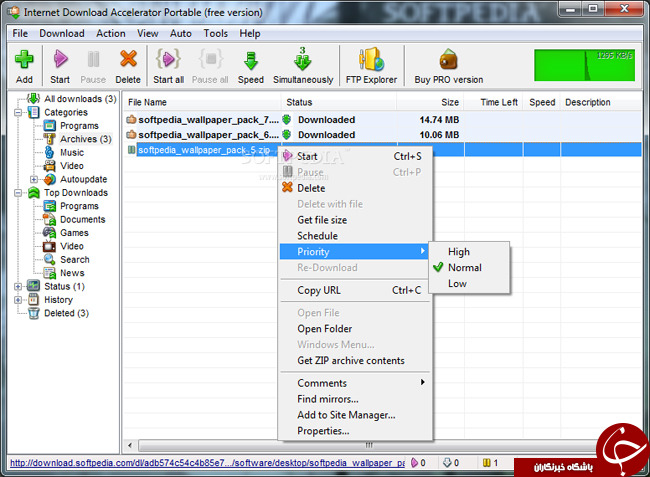Sort by Time Left column header
This screenshot has height=477, width=650.
point(494,102)
